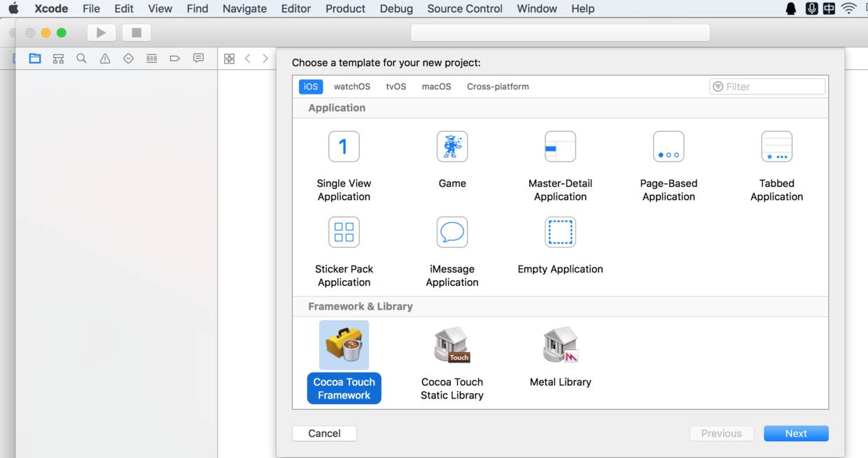Click the 'Cocoa Touch Static Library' label

(x=452, y=389)
